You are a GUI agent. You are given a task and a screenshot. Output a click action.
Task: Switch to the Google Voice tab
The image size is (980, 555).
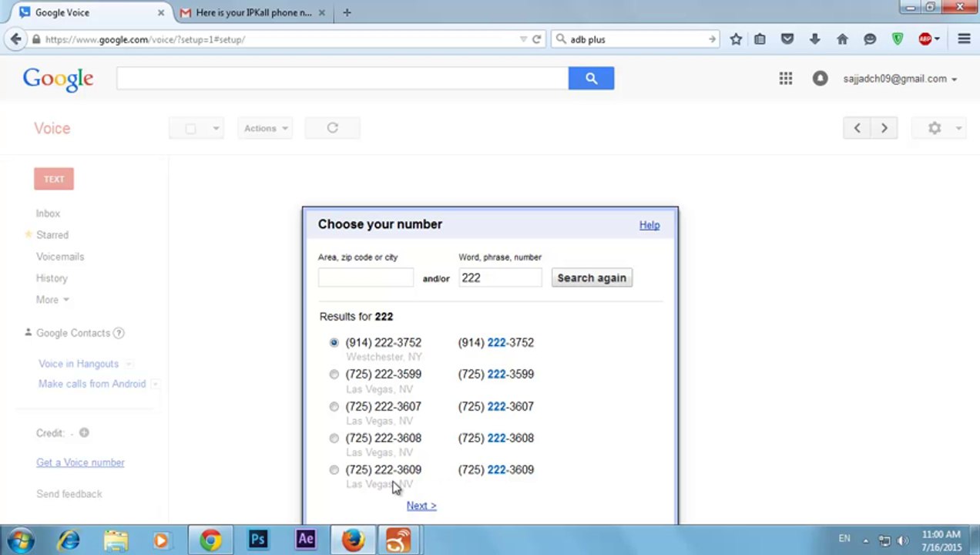point(91,12)
